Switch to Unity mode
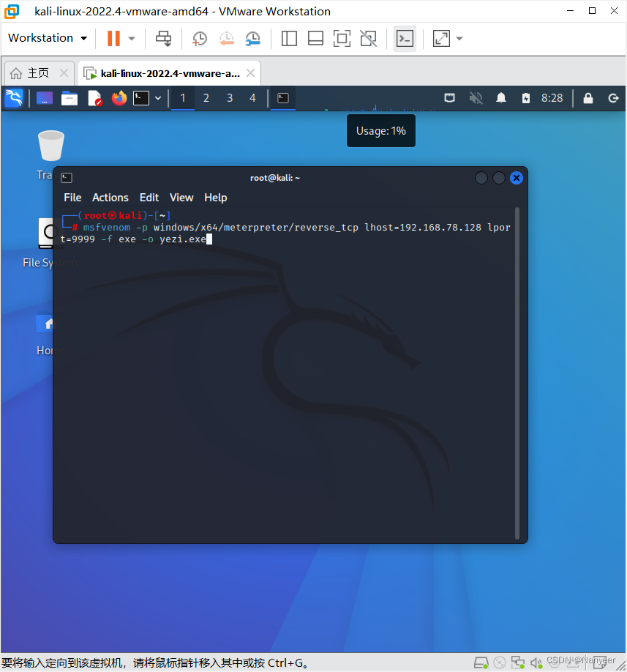This screenshot has height=672, width=627. [368, 39]
